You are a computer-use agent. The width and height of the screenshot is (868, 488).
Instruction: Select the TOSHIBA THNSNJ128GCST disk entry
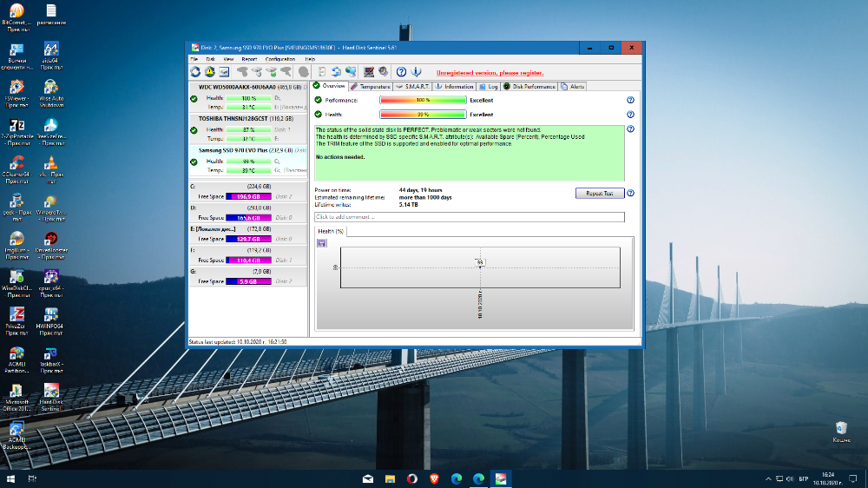point(248,129)
